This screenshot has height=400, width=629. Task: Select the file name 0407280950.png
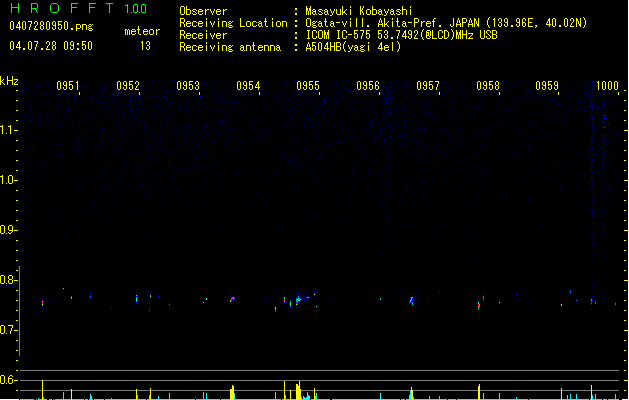(51, 26)
